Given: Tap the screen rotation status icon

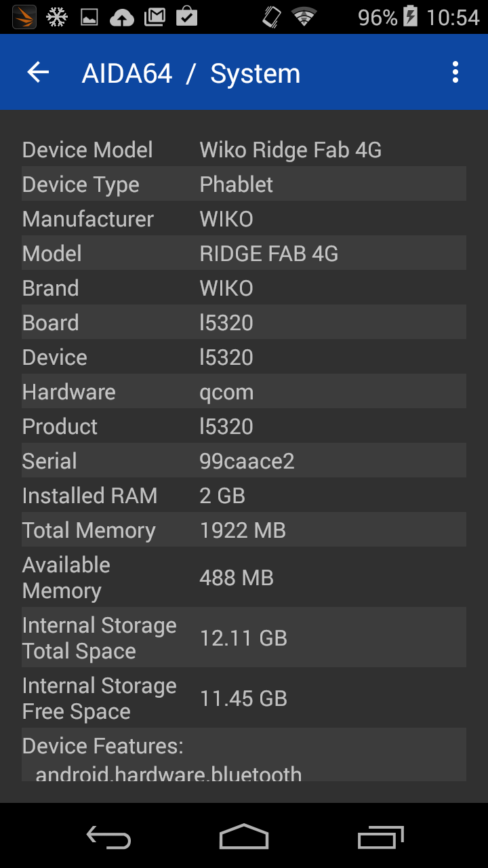Looking at the screenshot, I should point(272,17).
